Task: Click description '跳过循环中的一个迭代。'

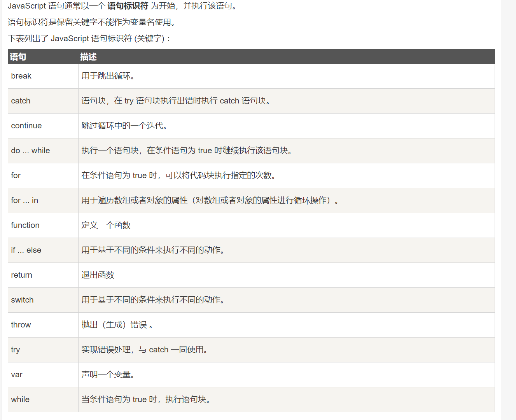Action: [x=124, y=126]
